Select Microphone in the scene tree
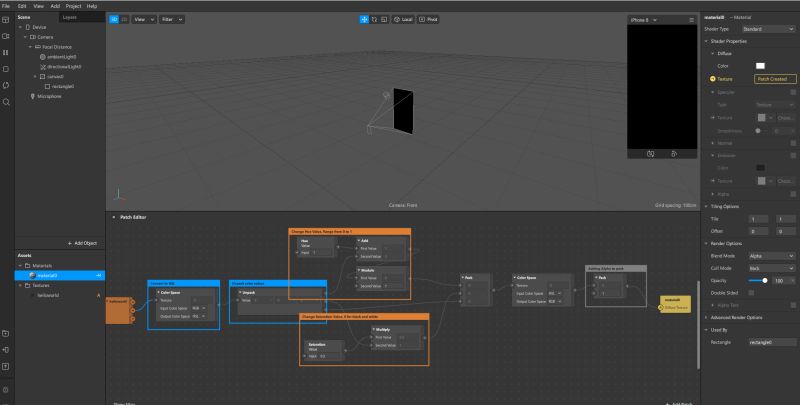Viewport: 800px width, 405px height. [49, 96]
